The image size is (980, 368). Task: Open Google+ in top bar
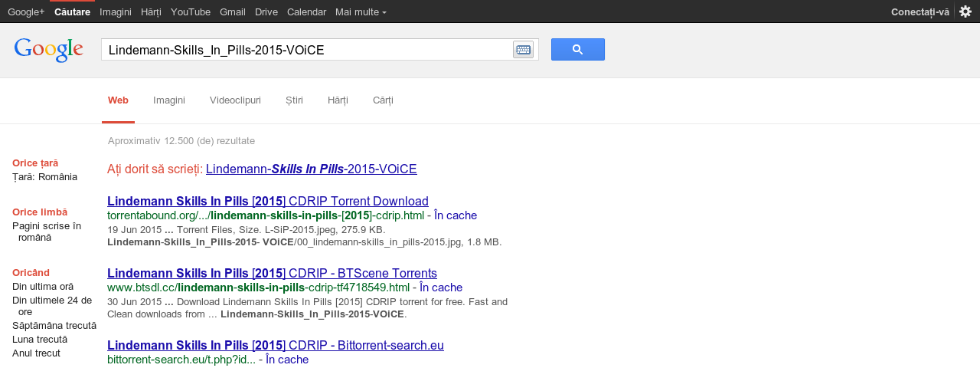click(26, 11)
